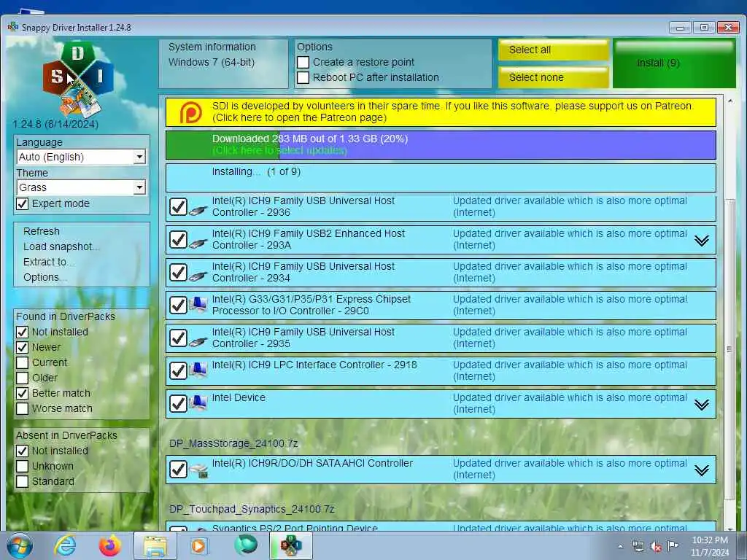The image size is (747, 560).
Task: Expand the USB2 Enhanced Host Controller 293A row
Action: [x=701, y=241]
